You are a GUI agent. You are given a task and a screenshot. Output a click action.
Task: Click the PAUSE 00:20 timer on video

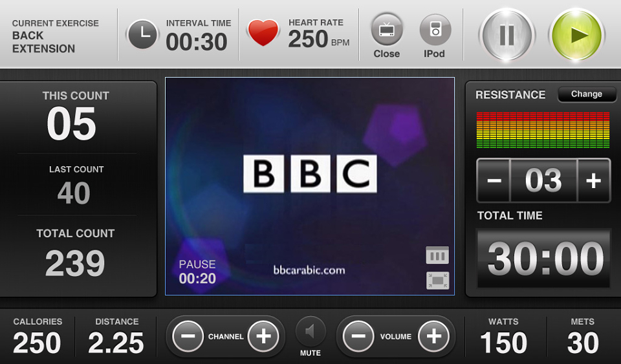click(197, 272)
